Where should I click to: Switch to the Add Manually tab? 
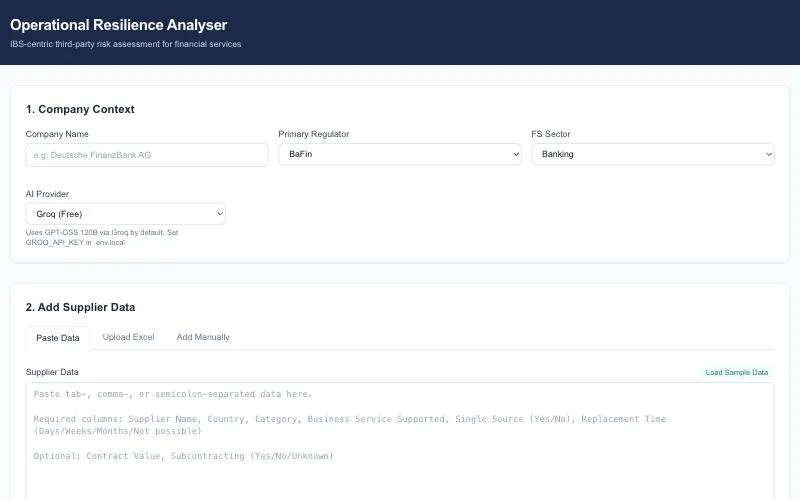[x=203, y=337]
